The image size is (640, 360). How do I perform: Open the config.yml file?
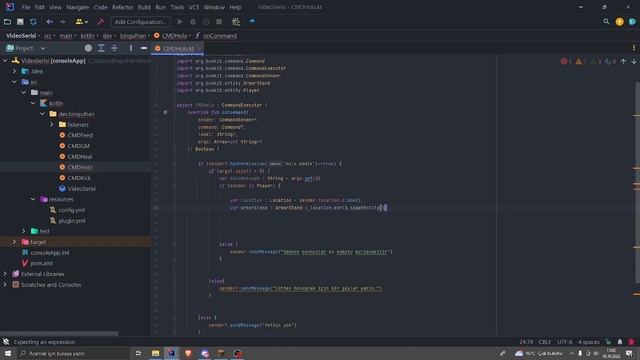click(71, 210)
